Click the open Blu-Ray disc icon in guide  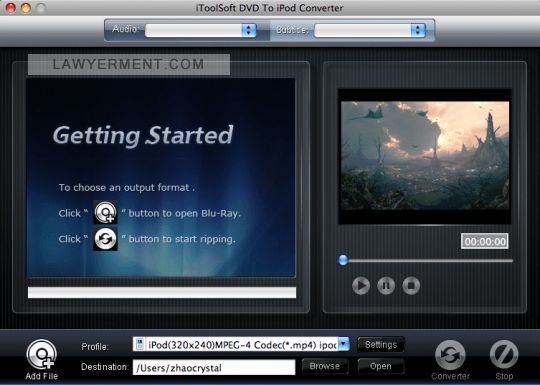(x=105, y=212)
